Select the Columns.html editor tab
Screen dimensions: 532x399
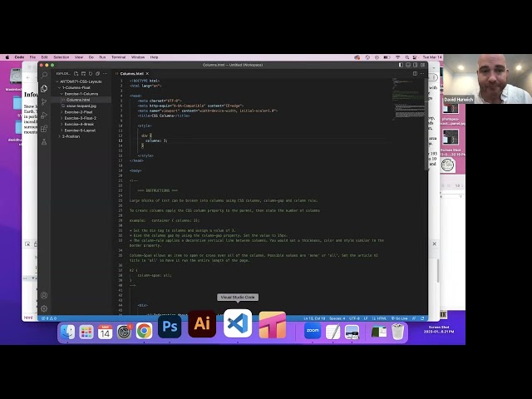[132, 74]
